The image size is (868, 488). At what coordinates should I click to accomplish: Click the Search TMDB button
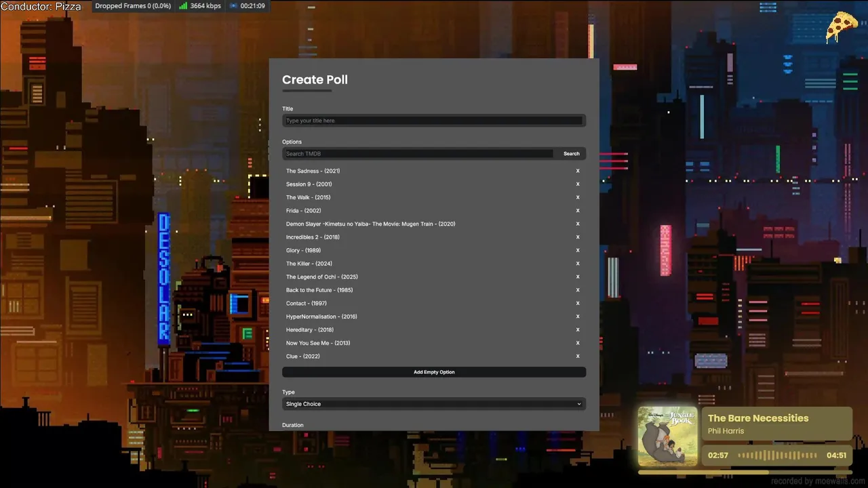(x=572, y=154)
